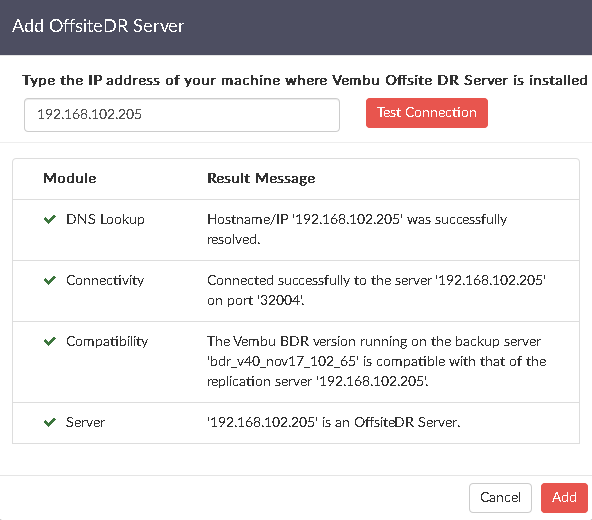Test Connection to the DR server
Viewport: 592px width, 520px height.
pyautogui.click(x=427, y=113)
